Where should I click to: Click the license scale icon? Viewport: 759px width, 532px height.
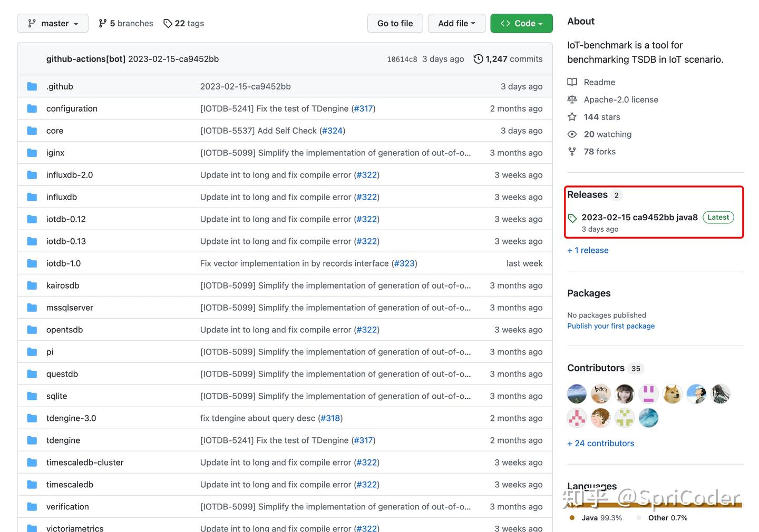[x=572, y=100]
